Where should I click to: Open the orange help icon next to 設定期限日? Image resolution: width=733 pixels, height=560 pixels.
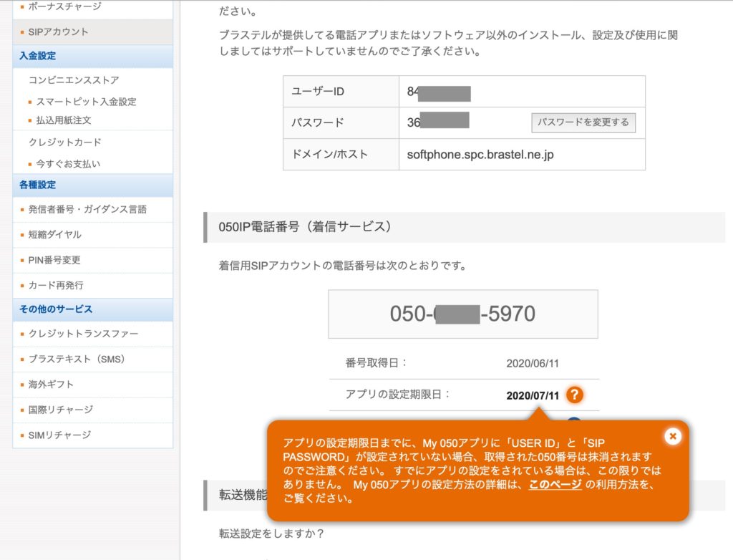(575, 394)
